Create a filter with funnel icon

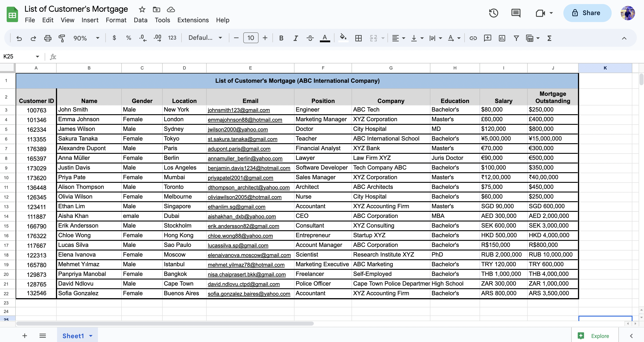click(x=516, y=38)
